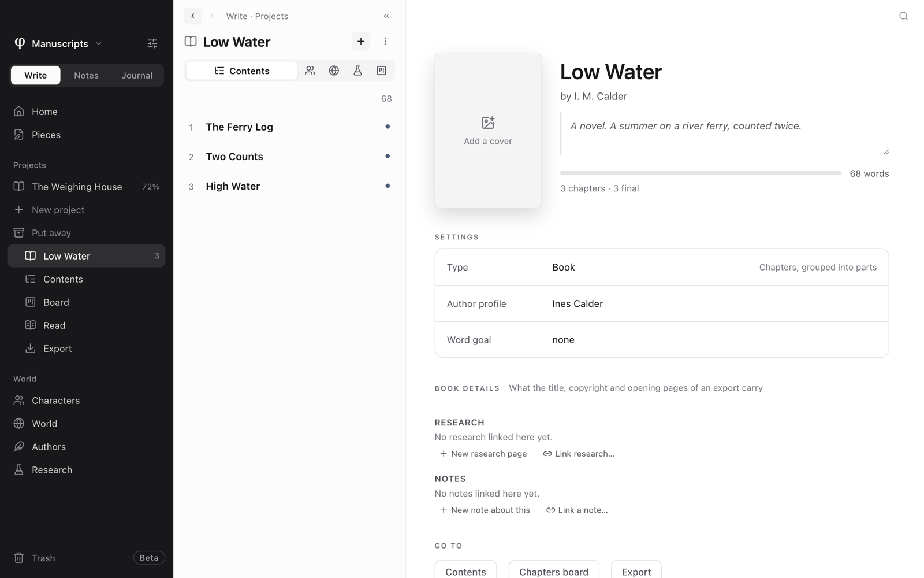Viewport: 924px width, 578px height.
Task: Click the Add a cover image icon
Action: 488,123
